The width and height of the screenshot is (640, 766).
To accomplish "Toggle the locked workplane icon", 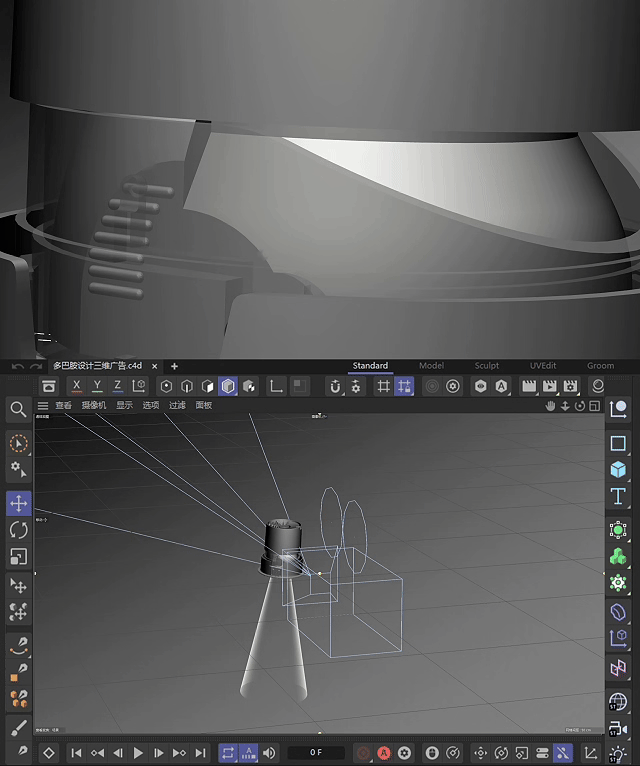I will point(404,386).
